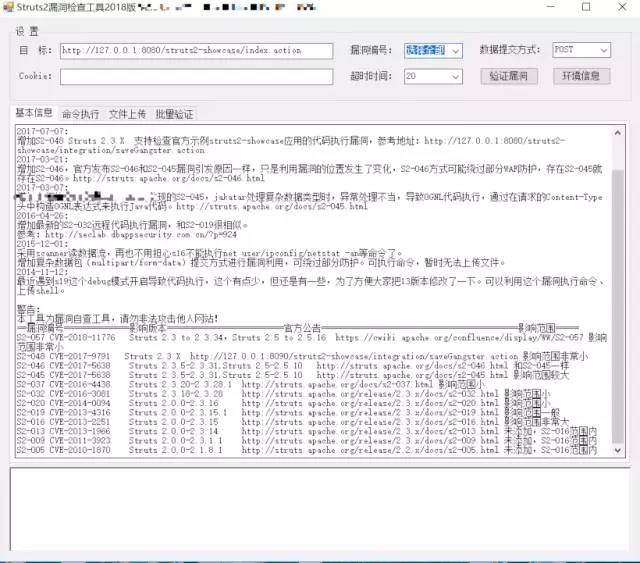640x563 pixels.
Task: Switch to the 批量验证 tab
Action: tap(174, 114)
